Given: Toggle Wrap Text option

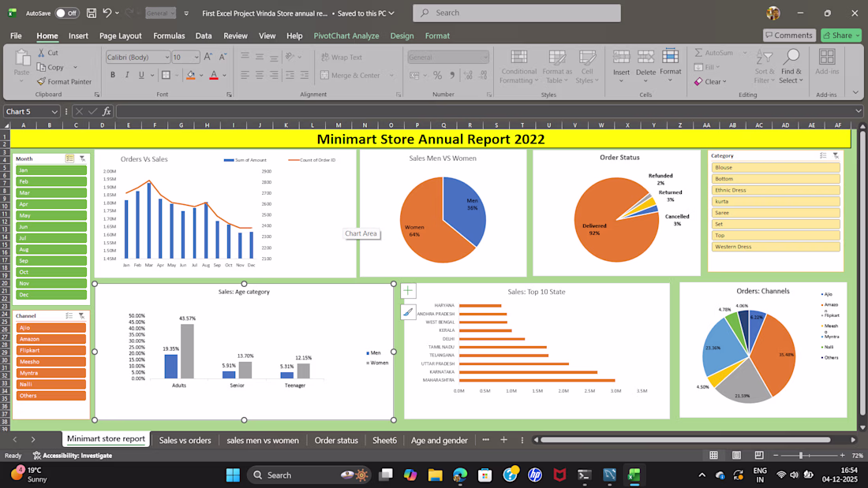Looking at the screenshot, I should (342, 57).
